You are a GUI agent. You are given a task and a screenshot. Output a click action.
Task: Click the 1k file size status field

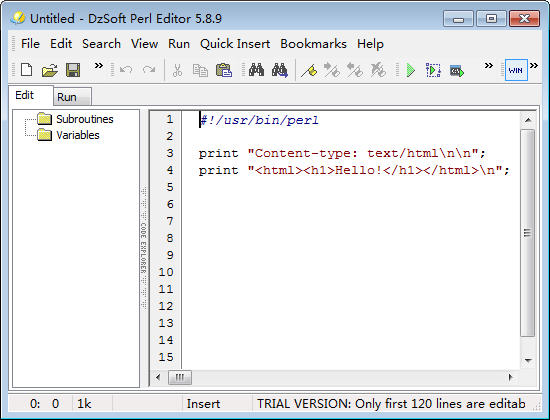click(x=84, y=404)
